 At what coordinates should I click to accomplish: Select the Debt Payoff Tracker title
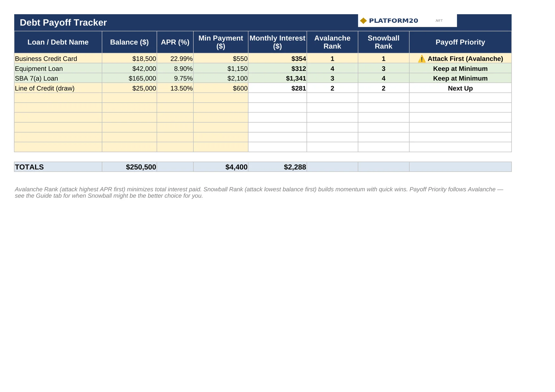[x=63, y=22]
